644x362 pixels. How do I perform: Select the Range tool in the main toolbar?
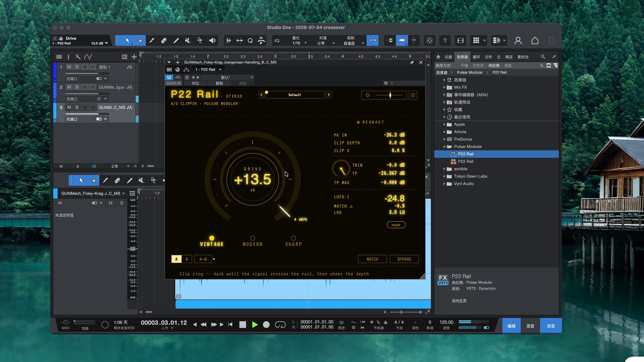point(140,41)
